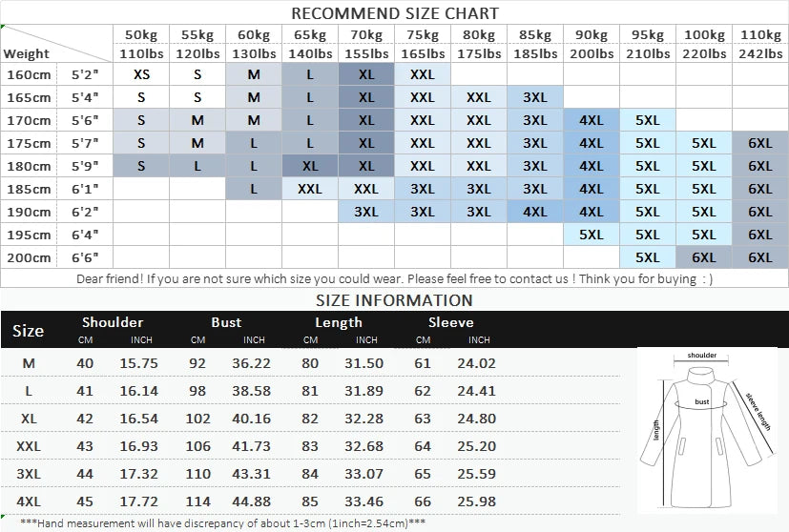Click the Sleeve column header

pyautogui.click(x=451, y=322)
